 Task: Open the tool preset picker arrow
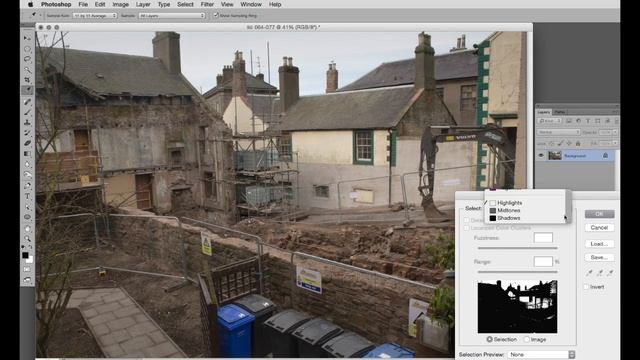pos(40,16)
